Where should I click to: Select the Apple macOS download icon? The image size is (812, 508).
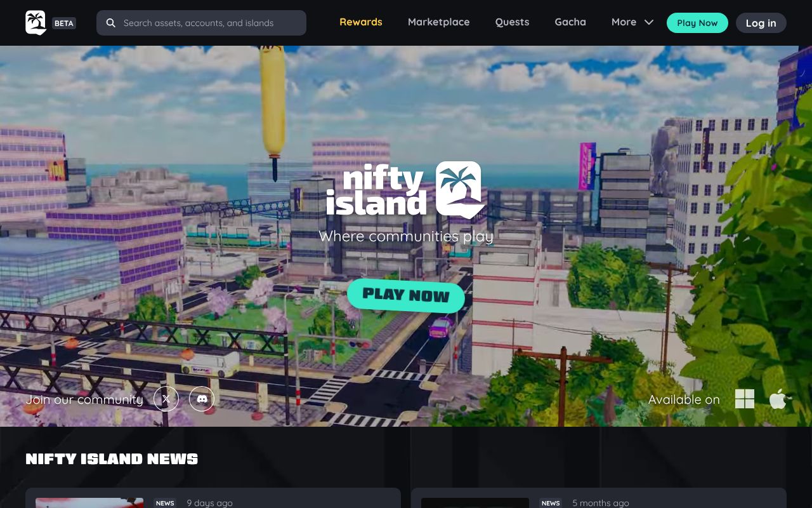[x=778, y=399]
